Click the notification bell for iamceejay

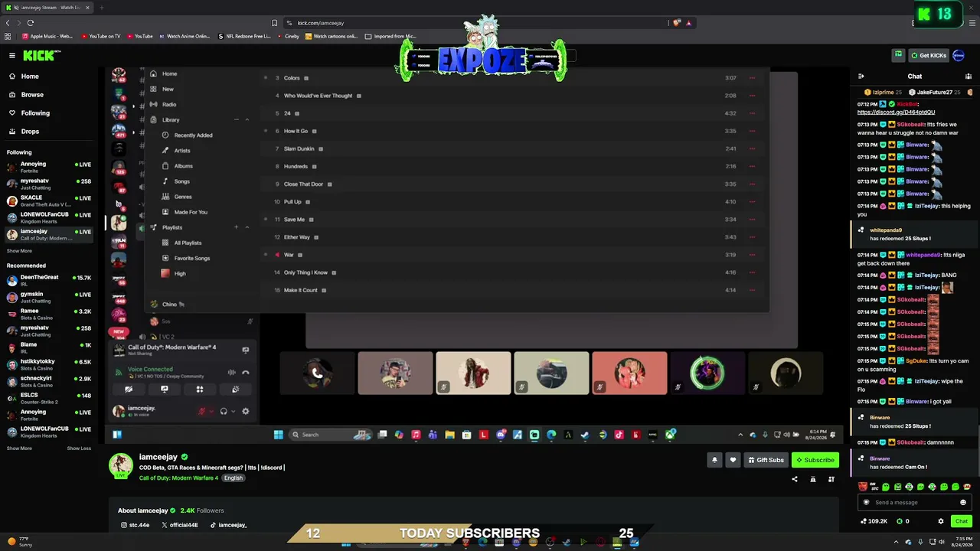[x=714, y=460]
